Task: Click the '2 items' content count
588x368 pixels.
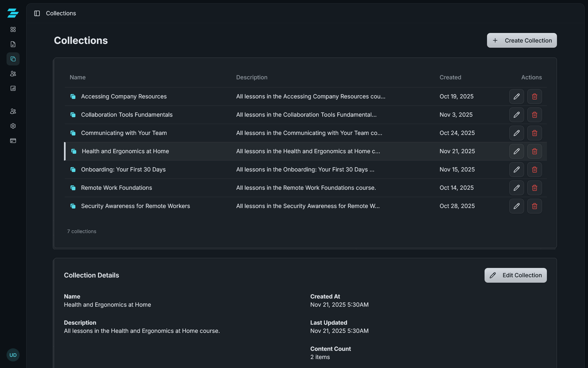Action: (x=320, y=357)
